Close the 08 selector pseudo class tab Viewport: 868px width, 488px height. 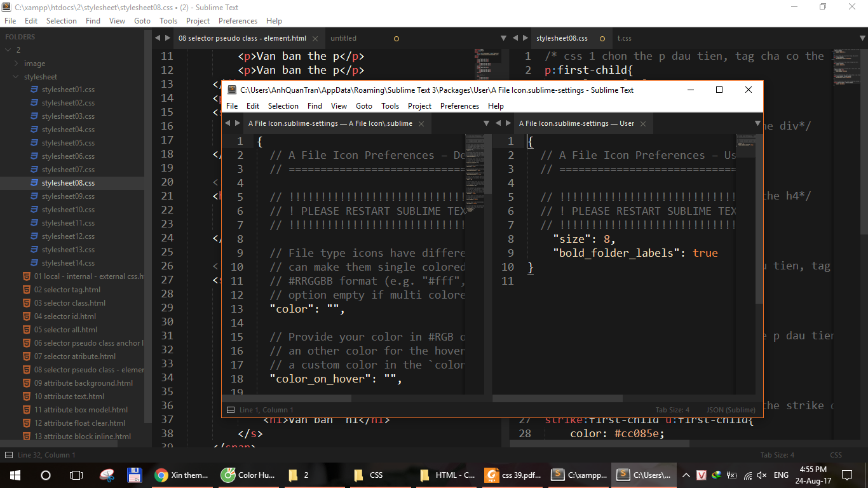(x=315, y=38)
